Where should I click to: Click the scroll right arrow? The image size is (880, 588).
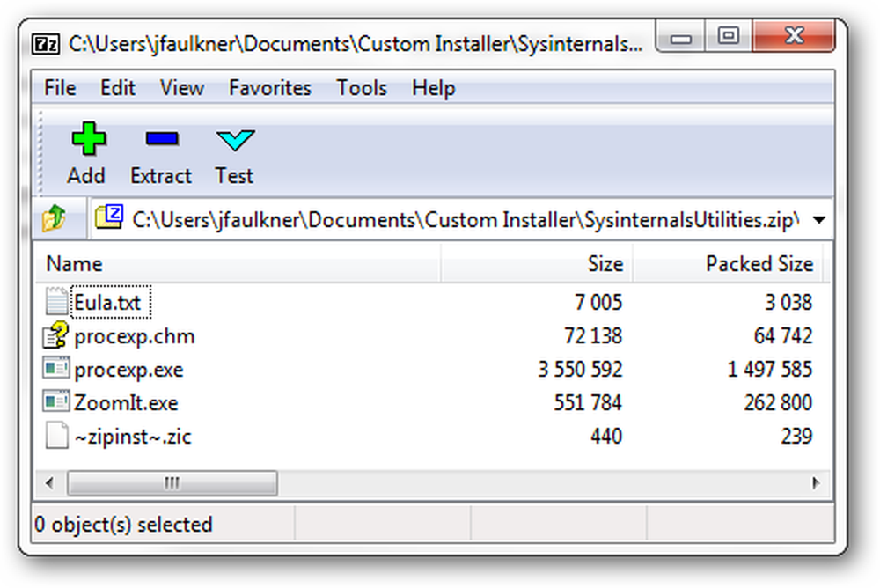pos(816,483)
